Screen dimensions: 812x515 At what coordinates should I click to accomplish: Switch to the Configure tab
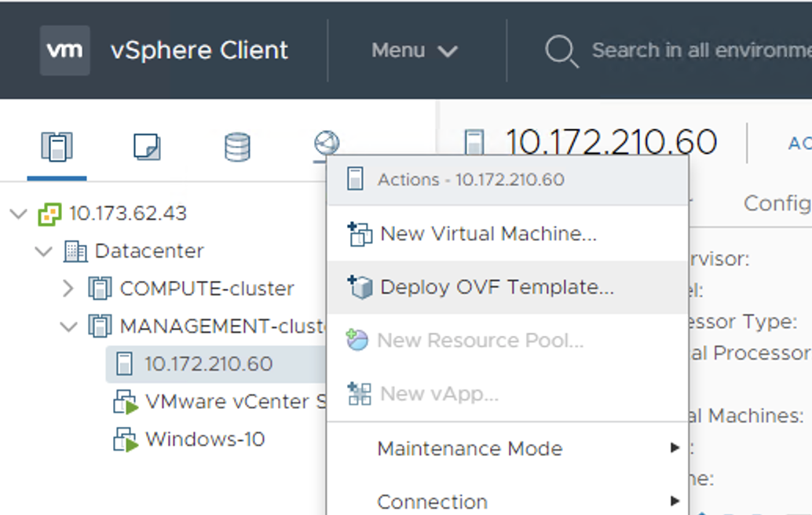pyautogui.click(x=777, y=203)
